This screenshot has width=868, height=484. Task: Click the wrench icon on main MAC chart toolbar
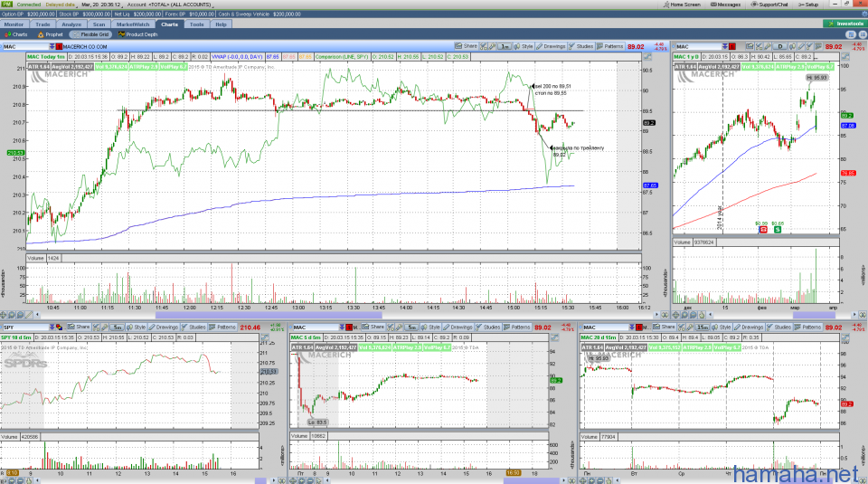tap(492, 46)
